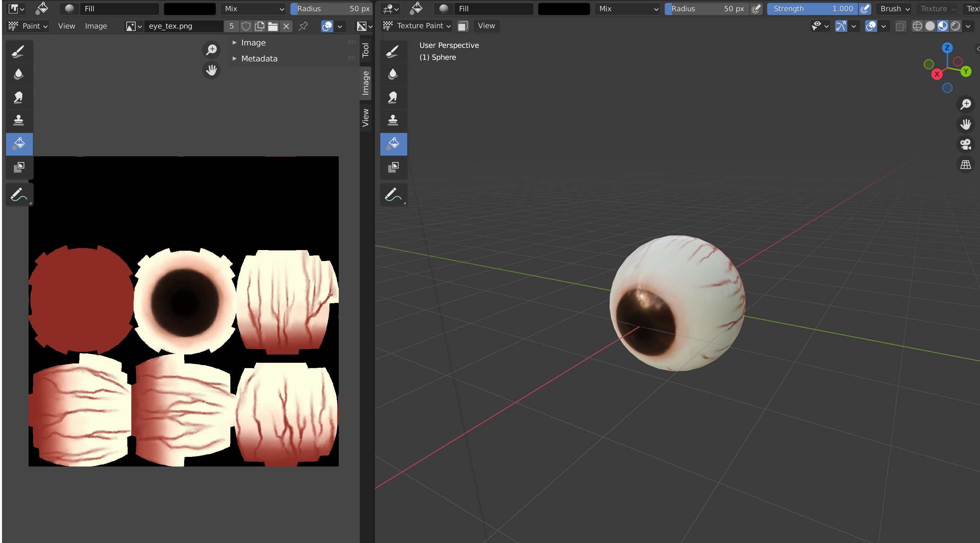This screenshot has height=543, width=980.
Task: Switch to wireframe viewport shading
Action: coord(918,26)
